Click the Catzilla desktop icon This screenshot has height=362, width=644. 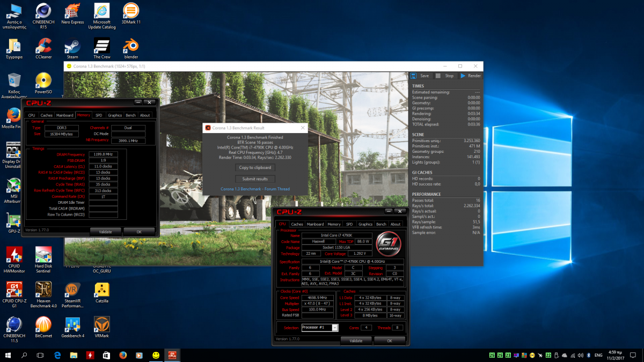[101, 293]
